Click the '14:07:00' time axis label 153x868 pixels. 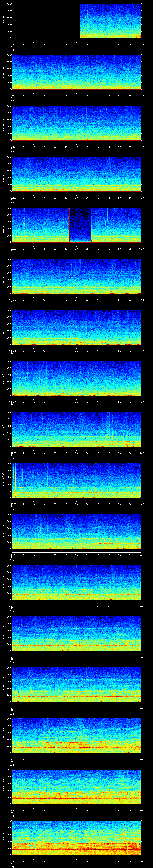point(12,197)
